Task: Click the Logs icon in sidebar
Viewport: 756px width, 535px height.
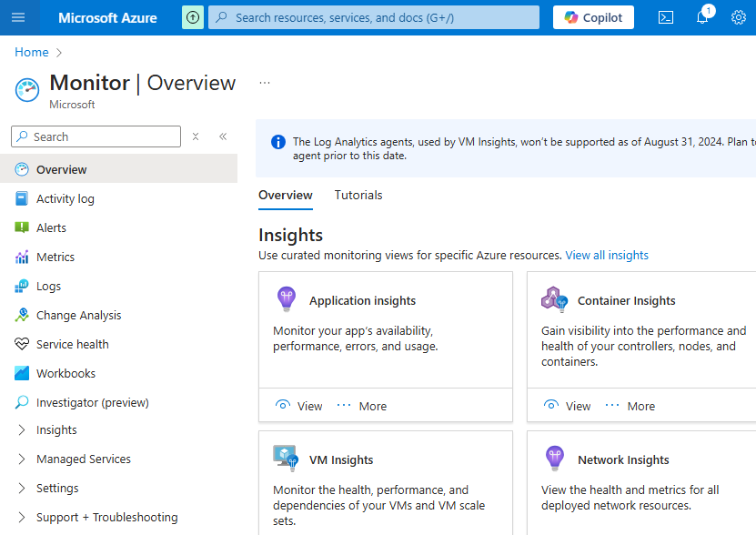Action: point(22,286)
